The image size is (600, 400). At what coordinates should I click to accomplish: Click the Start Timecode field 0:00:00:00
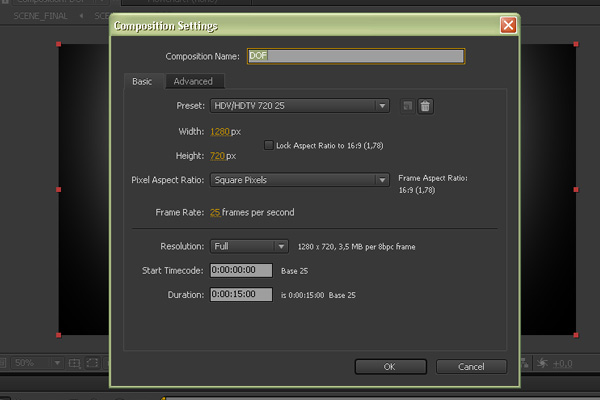pyautogui.click(x=241, y=270)
